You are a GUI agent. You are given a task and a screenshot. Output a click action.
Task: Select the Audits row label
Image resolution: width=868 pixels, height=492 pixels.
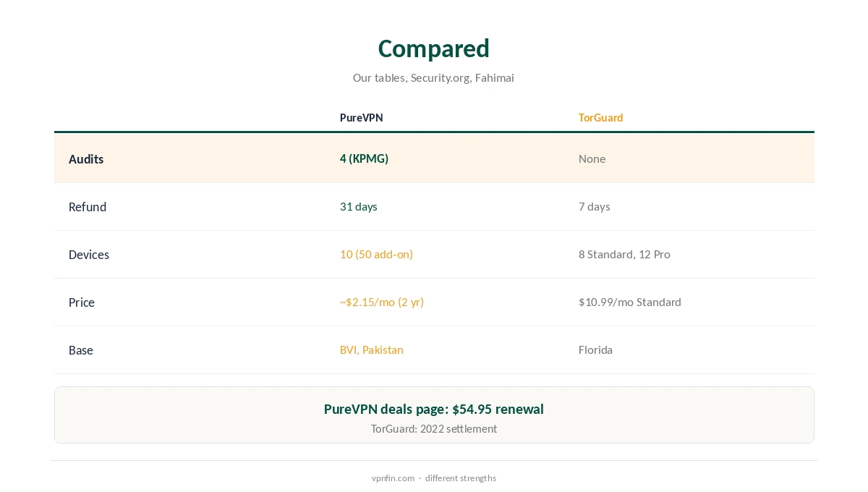point(86,159)
